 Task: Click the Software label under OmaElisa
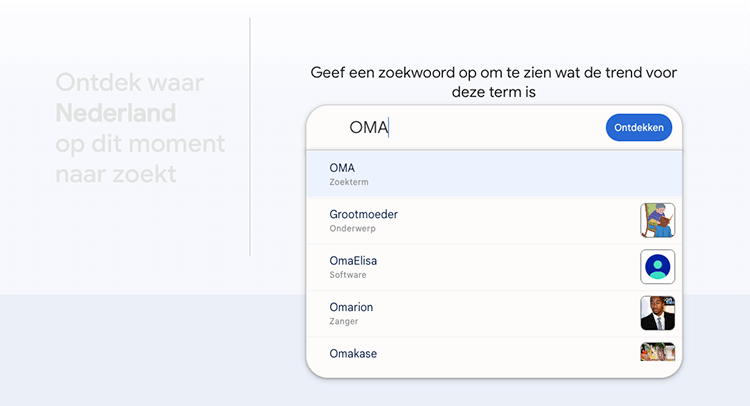pos(348,275)
